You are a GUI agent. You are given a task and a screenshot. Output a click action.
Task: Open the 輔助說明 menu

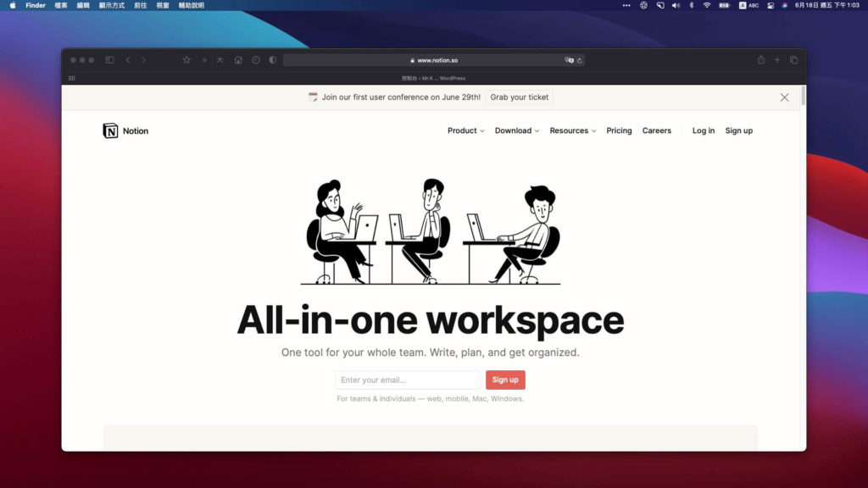192,5
